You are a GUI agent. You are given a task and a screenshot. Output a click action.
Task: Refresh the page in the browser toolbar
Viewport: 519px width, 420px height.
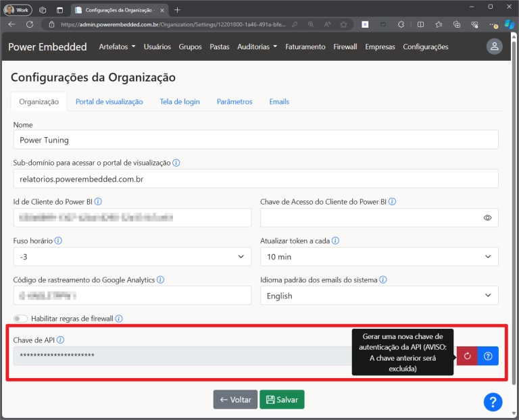tap(29, 24)
